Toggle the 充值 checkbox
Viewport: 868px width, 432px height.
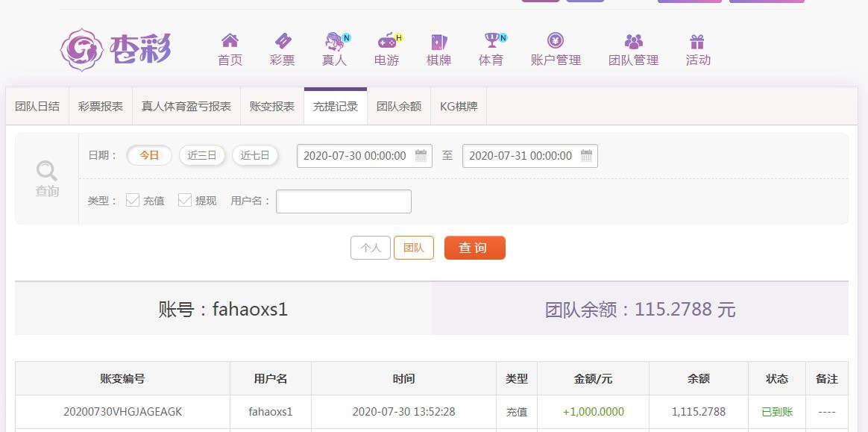[x=132, y=200]
